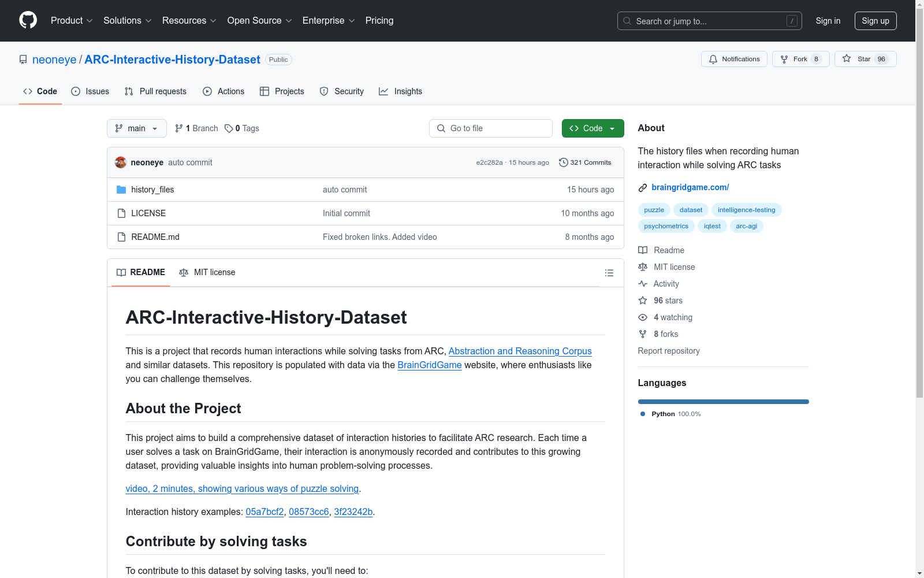Open the neoneye owner profile link
Viewport: 924px width, 578px height.
pos(54,60)
